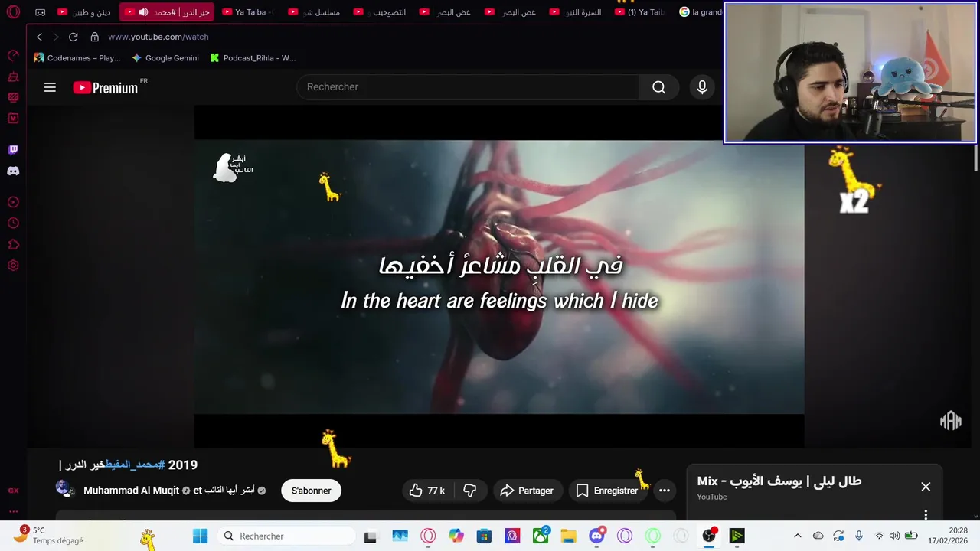Submit search with the magnifier button
The image size is (980, 551).
[x=658, y=87]
